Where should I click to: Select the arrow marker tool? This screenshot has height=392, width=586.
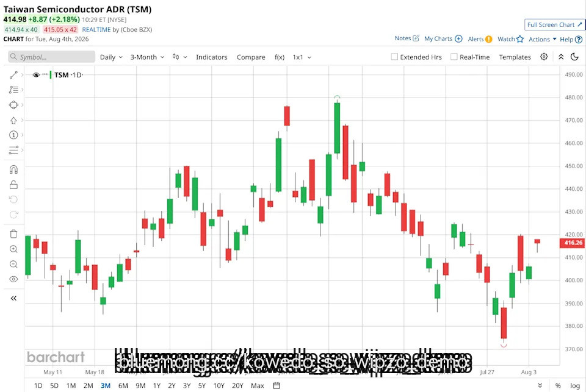13,120
